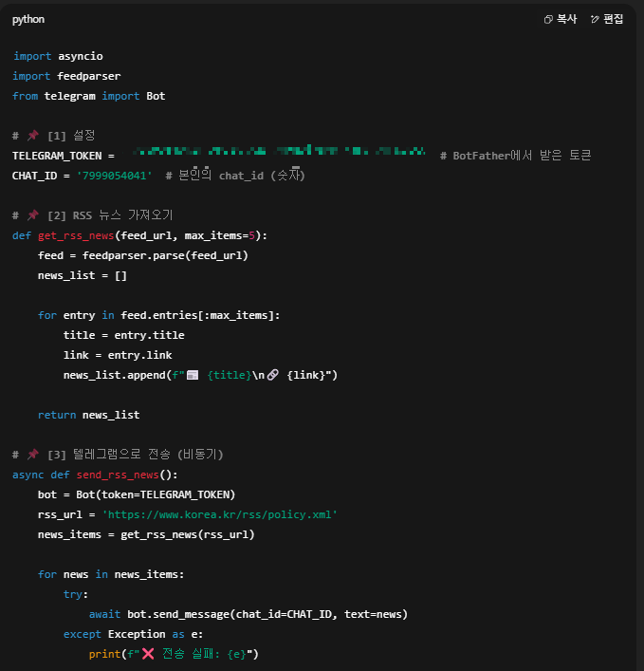Click 'news_items = get_rss_news(rss_url)' line
Viewport: 644px width, 671px height.
click(x=146, y=534)
